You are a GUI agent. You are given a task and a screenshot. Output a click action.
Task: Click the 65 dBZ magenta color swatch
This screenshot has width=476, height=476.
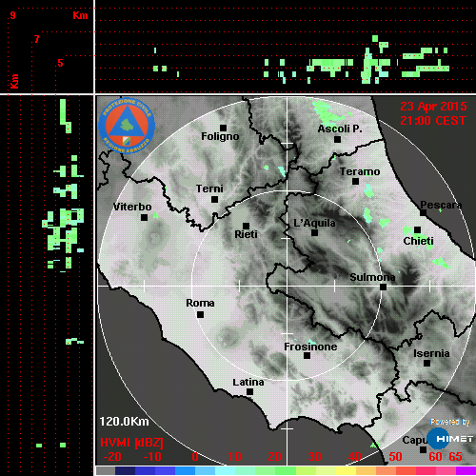click(466, 470)
